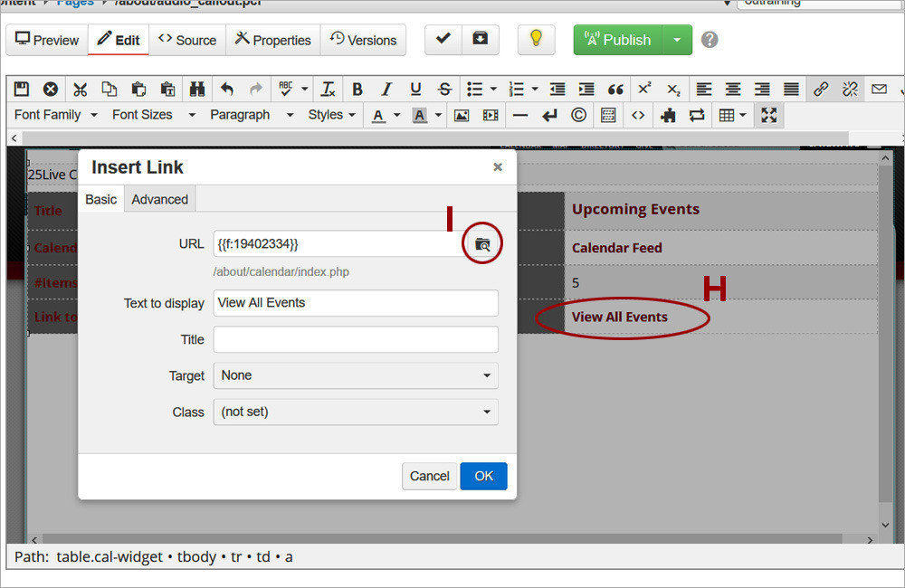Select the Basic tab

click(101, 199)
